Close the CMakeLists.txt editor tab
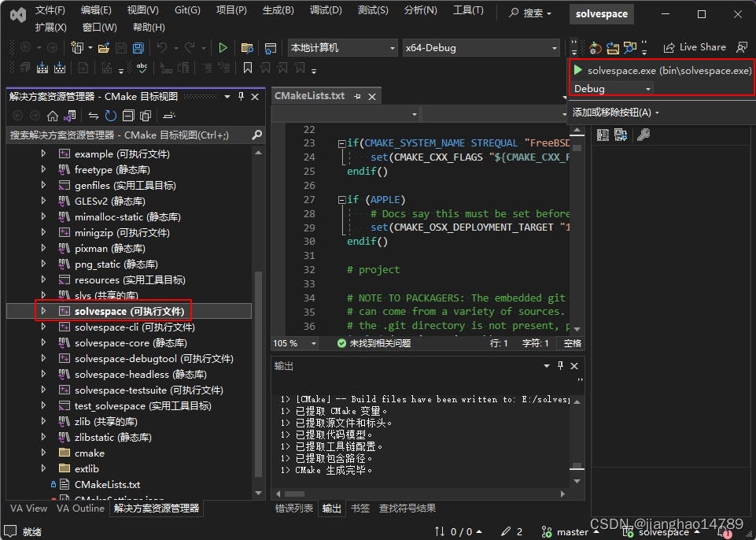The image size is (756, 540). [372, 97]
